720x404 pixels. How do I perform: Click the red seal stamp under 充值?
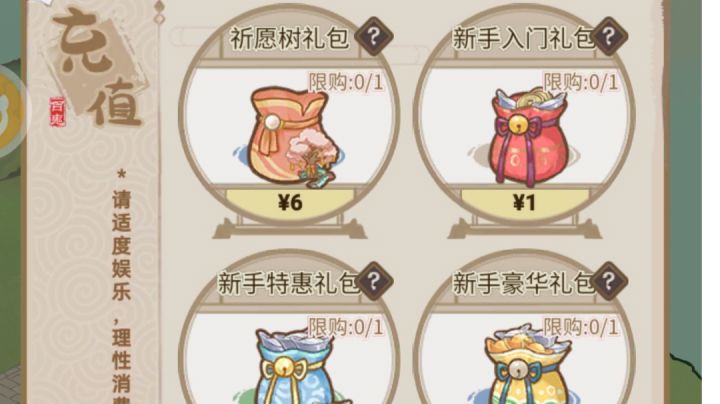coord(57,112)
